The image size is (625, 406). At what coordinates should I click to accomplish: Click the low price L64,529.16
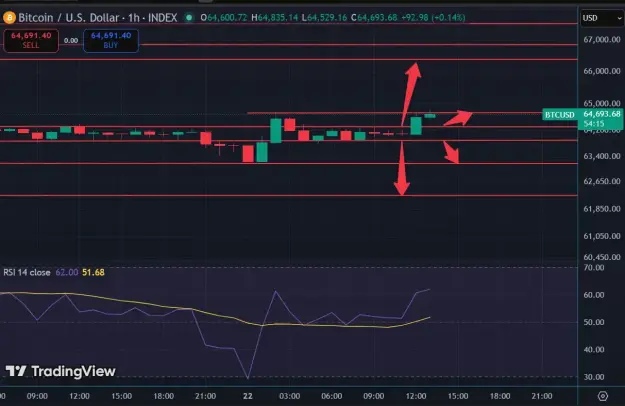point(324,18)
